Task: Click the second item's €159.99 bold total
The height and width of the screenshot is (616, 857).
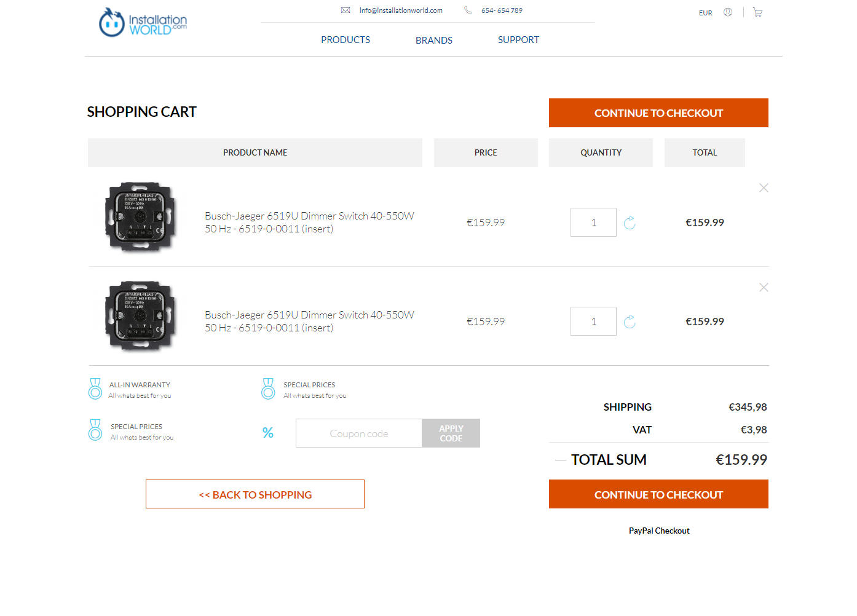Action: coord(705,322)
